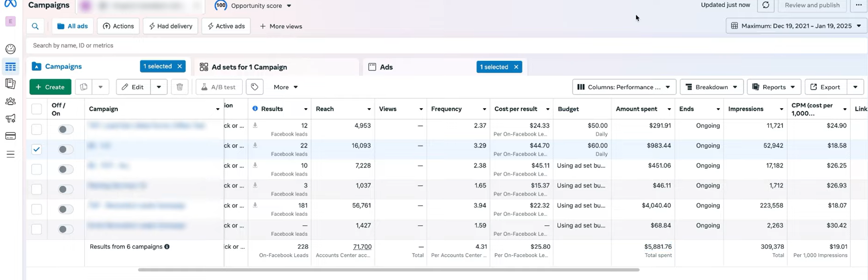The image size is (868, 280).
Task: Click the search magnifier icon
Action: pyautogui.click(x=35, y=27)
